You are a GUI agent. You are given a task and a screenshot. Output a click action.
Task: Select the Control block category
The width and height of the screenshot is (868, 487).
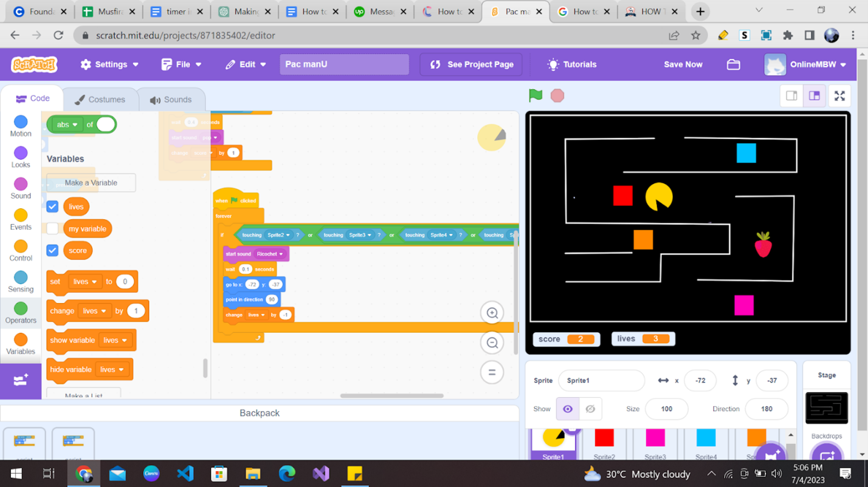21,251
